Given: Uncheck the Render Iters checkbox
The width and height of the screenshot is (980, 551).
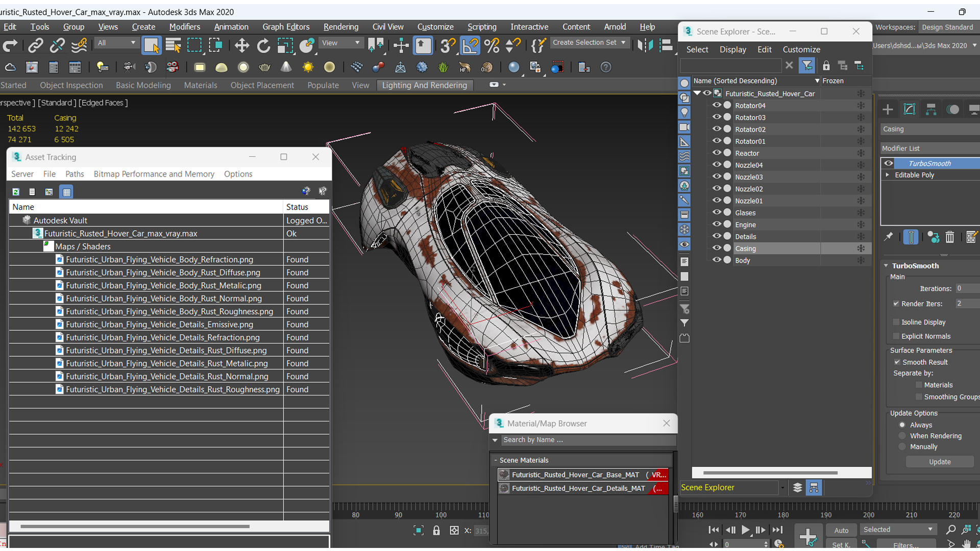Looking at the screenshot, I should (896, 304).
